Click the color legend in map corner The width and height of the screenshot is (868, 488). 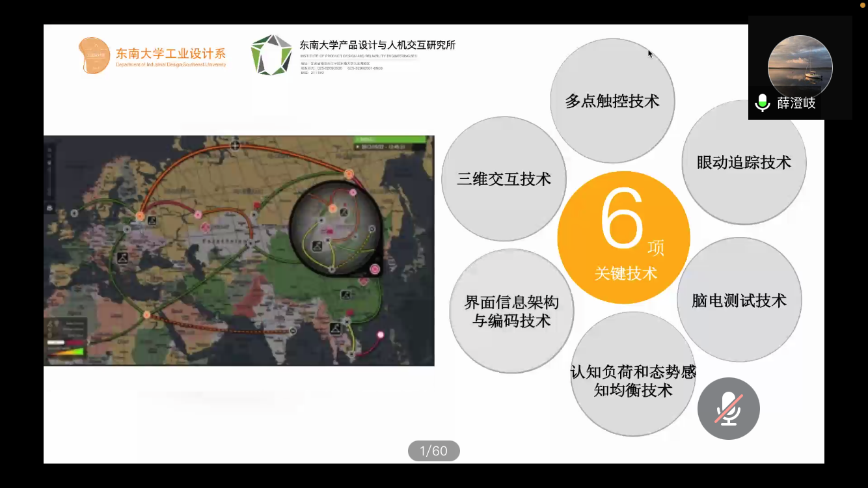click(x=66, y=338)
